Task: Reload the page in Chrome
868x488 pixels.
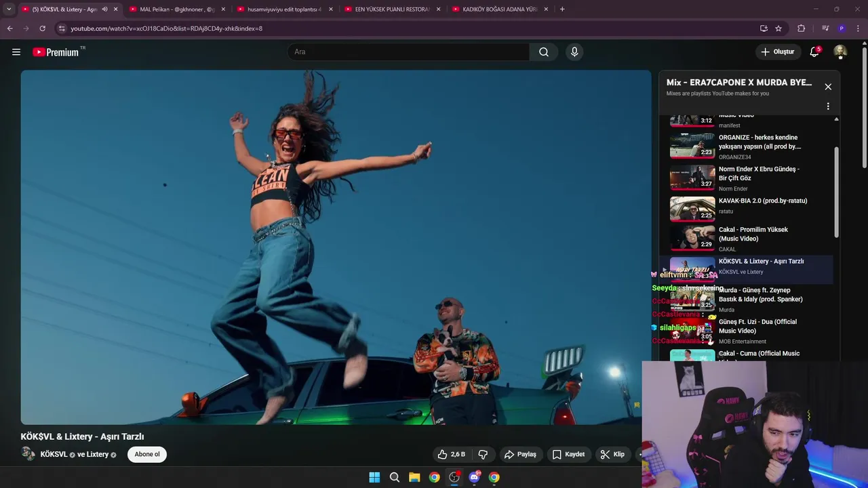Action: coord(42,28)
